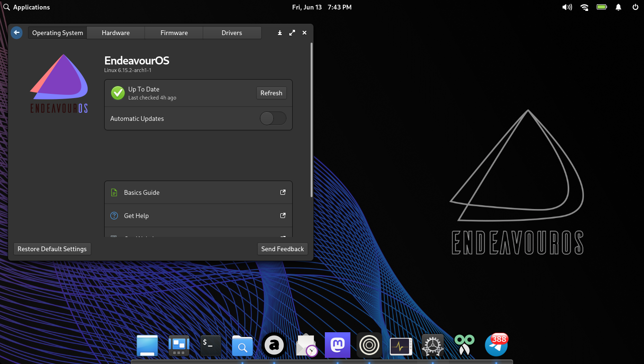Viewport: 644px width, 364px height.
Task: Click the blue back arrow button
Action: 17,33
